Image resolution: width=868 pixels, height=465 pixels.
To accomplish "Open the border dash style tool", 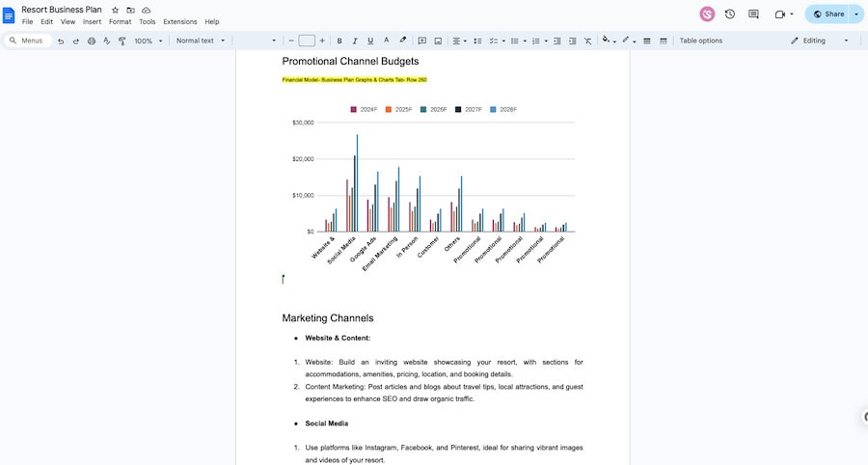I will [x=664, y=41].
